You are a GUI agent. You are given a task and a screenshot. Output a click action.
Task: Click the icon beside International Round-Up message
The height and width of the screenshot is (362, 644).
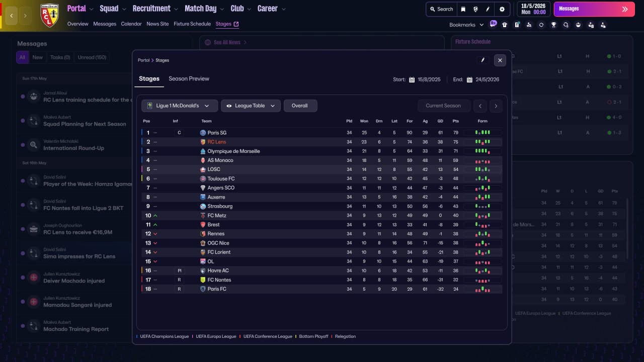tap(34, 145)
